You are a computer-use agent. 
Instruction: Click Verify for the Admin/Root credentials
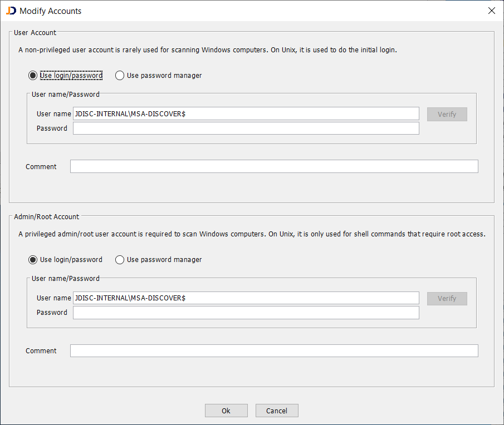tap(447, 298)
